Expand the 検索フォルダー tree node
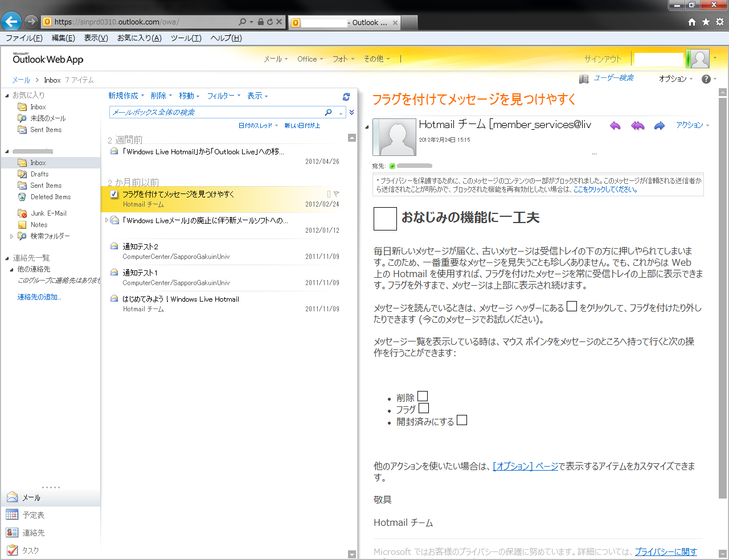 coord(11,236)
